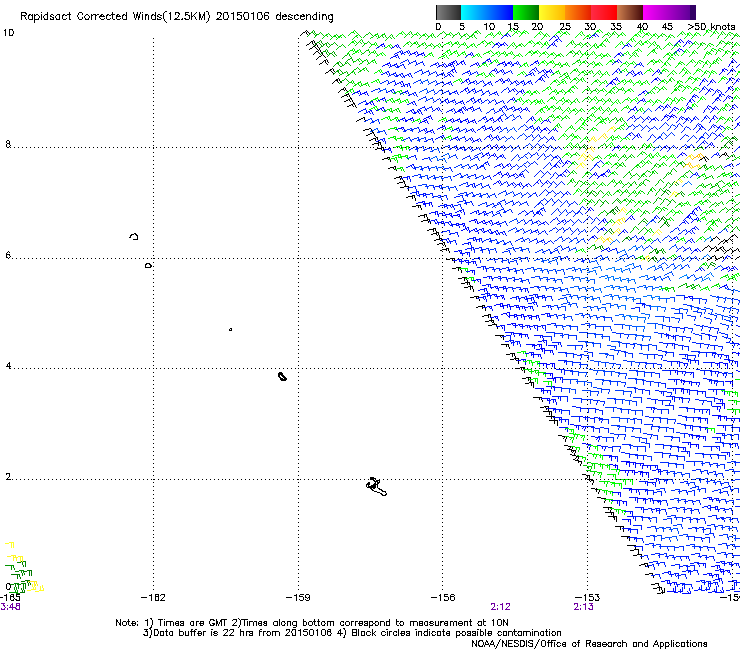This screenshot has height=650, width=740.
Task: Click the purple time stamp '2:12'
Action: (500, 607)
